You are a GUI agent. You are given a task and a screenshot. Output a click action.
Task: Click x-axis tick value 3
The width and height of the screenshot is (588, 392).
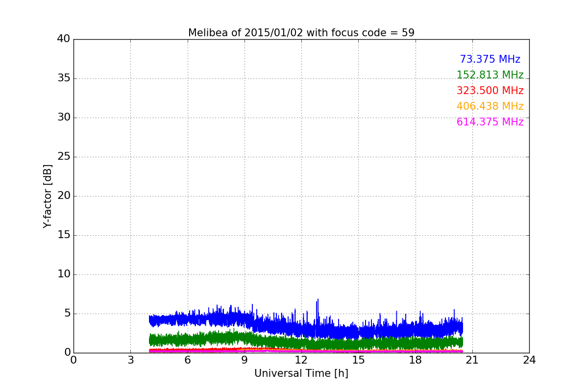click(130, 360)
